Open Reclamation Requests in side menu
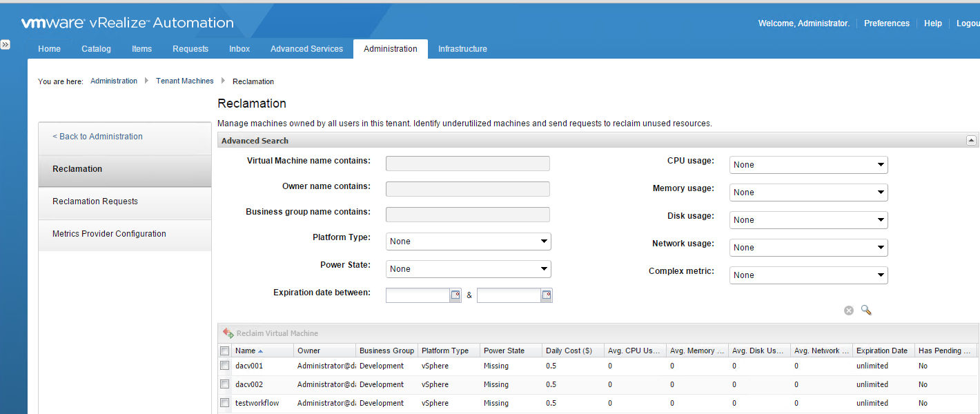 click(x=125, y=201)
